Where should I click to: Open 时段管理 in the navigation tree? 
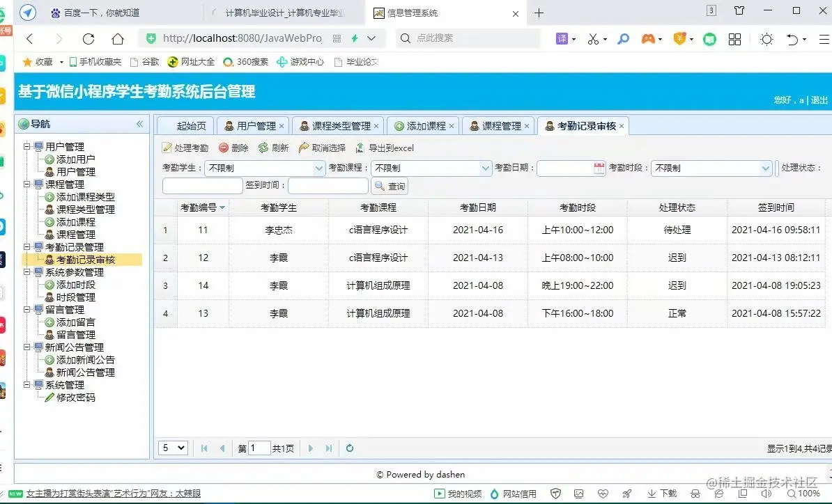(75, 297)
